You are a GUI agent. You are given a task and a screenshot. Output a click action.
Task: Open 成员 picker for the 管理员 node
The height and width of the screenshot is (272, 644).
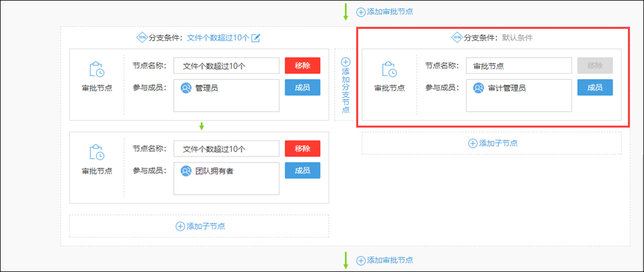[303, 87]
